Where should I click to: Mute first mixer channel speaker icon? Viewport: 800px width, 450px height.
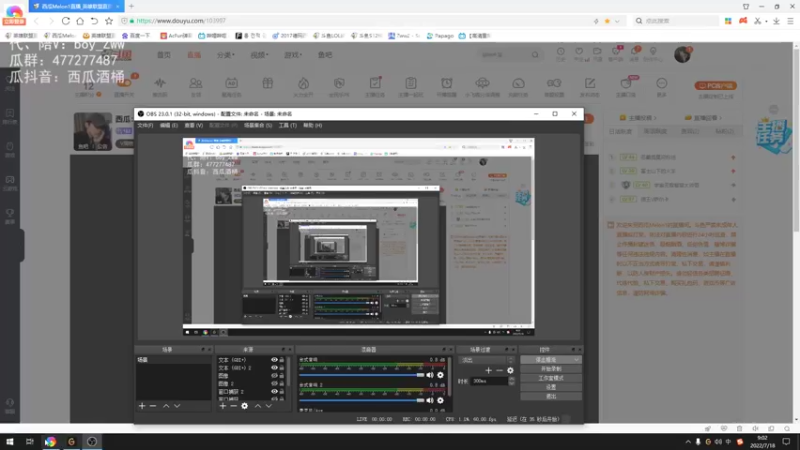click(x=430, y=375)
